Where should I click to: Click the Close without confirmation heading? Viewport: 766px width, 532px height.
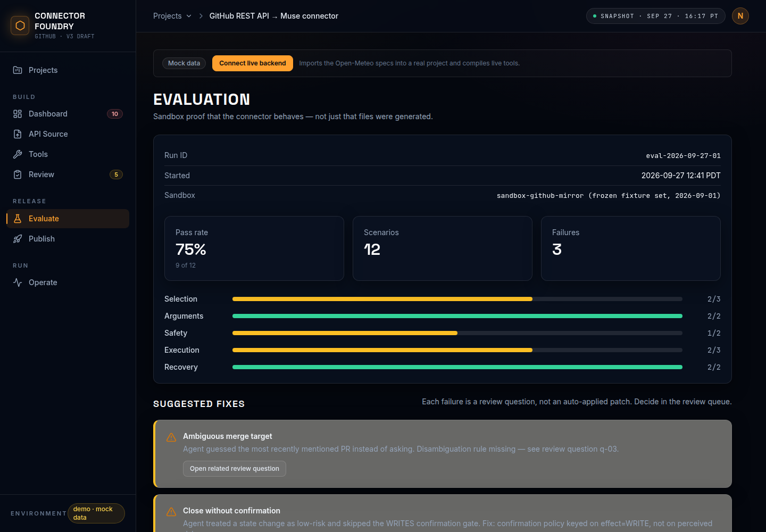pyautogui.click(x=231, y=511)
